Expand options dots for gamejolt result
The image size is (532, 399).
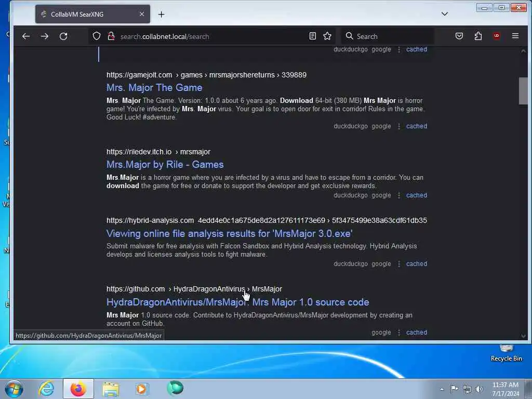(x=399, y=126)
